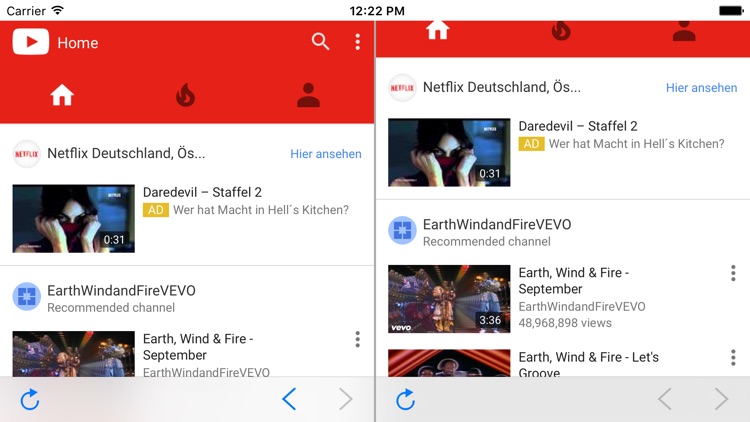
Task: Open EarthWindandFireVEVO channel icon in right pane
Action: point(402,231)
